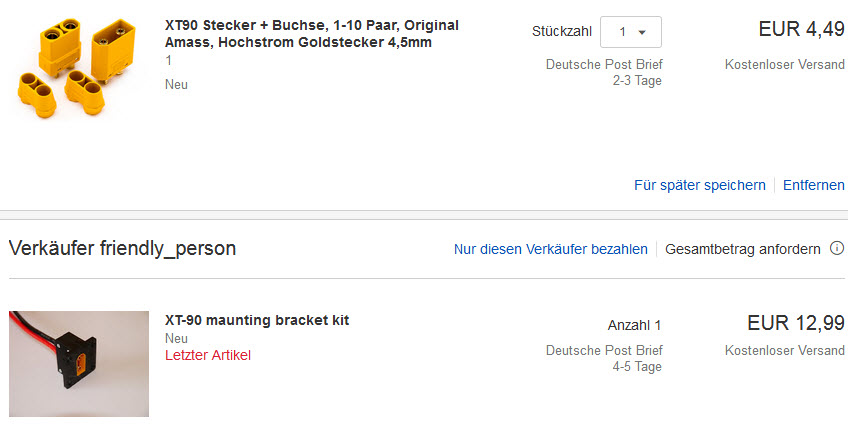This screenshot has height=447, width=848.
Task: Click the red Letzter Artikel notice
Action: coord(208,355)
